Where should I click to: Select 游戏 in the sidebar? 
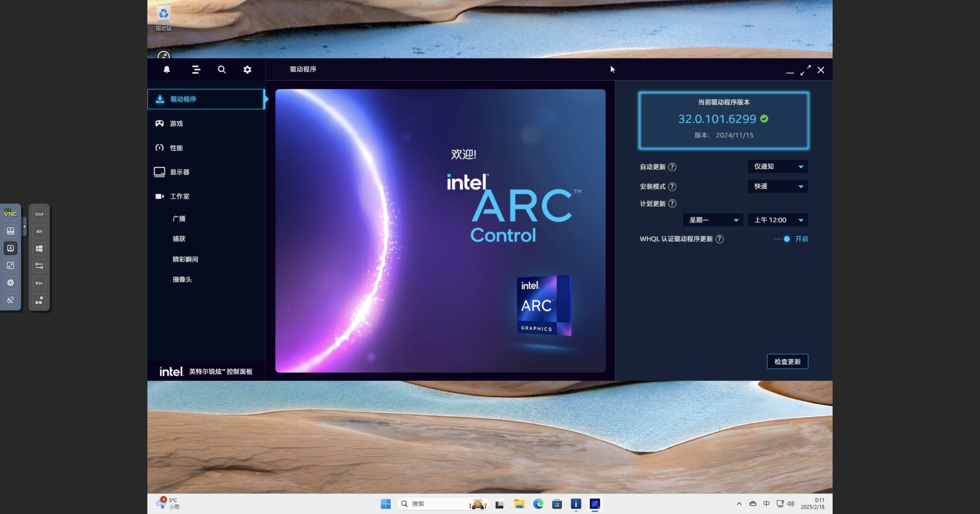(176, 123)
